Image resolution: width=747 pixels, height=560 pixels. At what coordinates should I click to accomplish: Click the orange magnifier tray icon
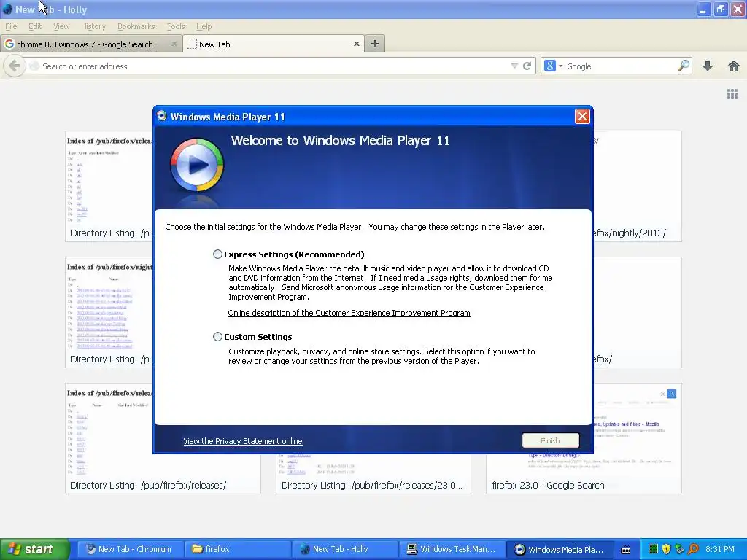pos(693,549)
